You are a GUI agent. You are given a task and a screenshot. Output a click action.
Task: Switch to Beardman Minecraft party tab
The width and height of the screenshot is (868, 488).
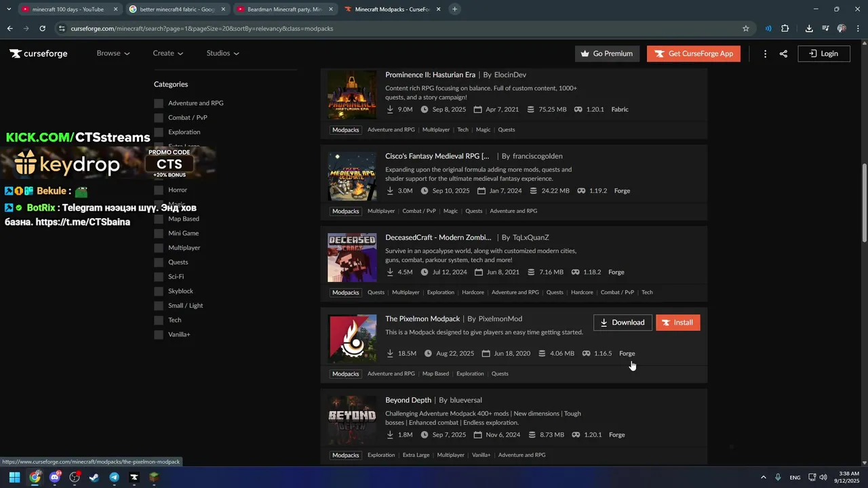click(283, 9)
